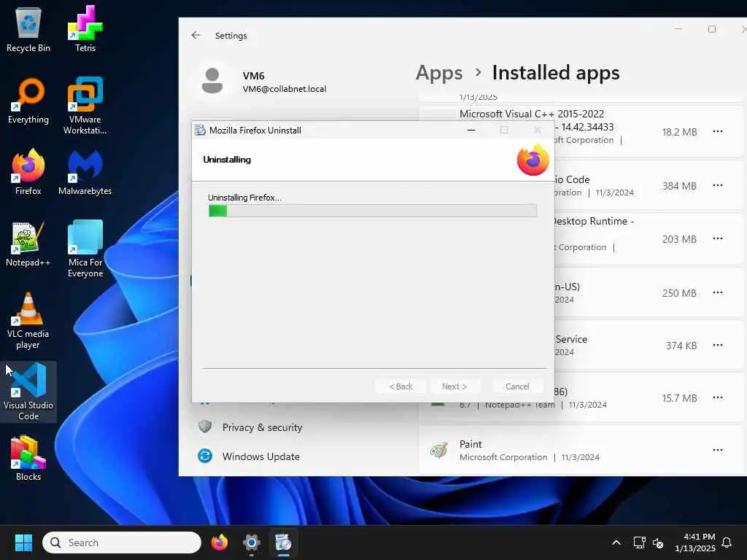Click the Paint app icon in the list

[x=438, y=450]
